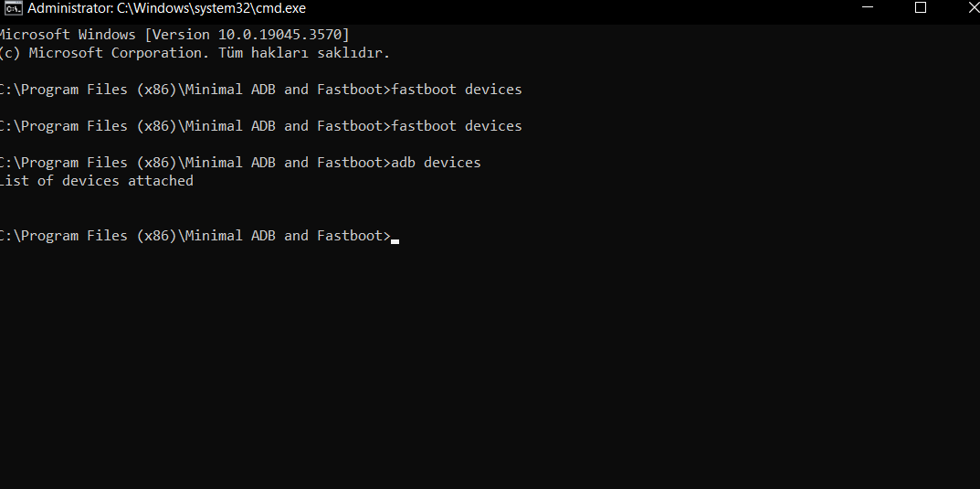980x489 pixels.
Task: Click the Windows version number 10.0.19045.3570
Action: pos(279,34)
